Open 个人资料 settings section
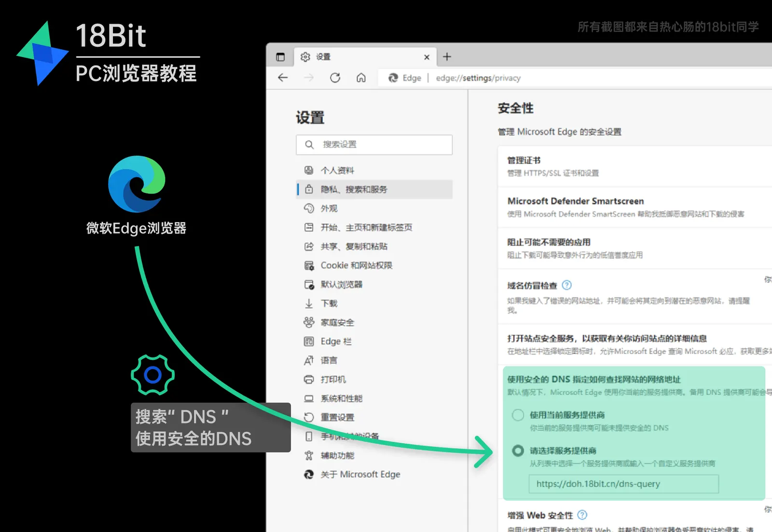The height and width of the screenshot is (532, 772). 374,170
